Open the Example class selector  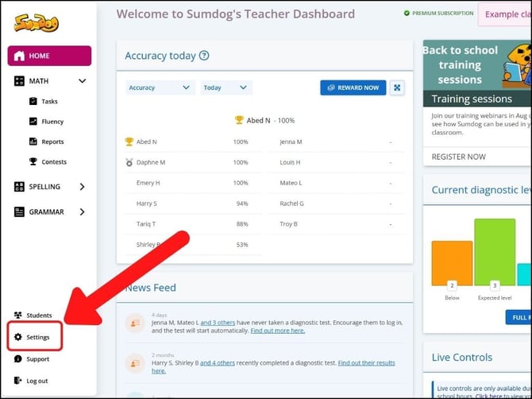click(x=505, y=14)
